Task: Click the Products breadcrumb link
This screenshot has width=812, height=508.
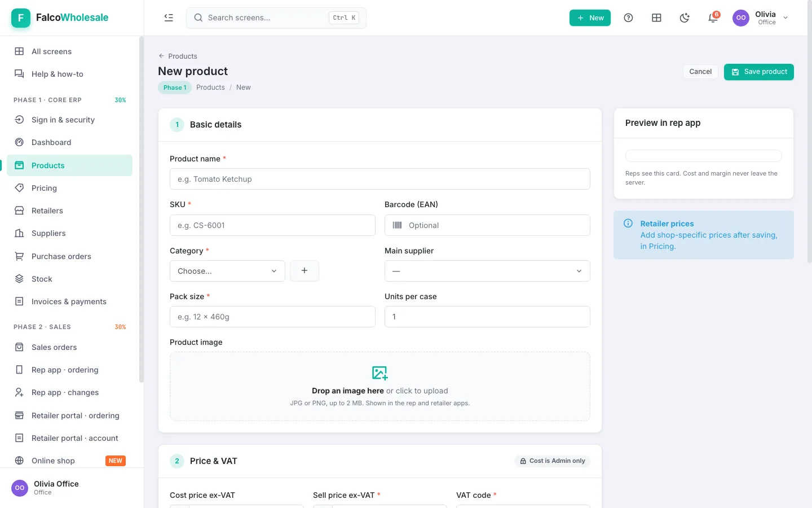Action: 210,87
